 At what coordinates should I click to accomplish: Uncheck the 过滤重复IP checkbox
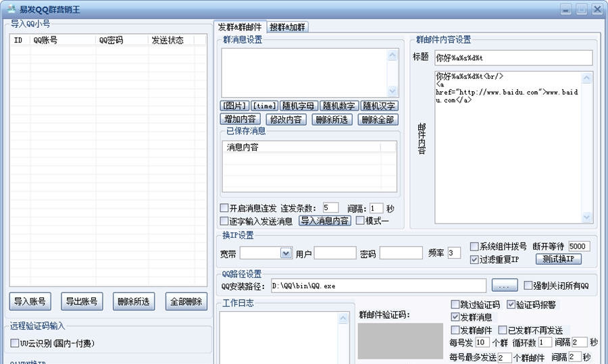(474, 260)
